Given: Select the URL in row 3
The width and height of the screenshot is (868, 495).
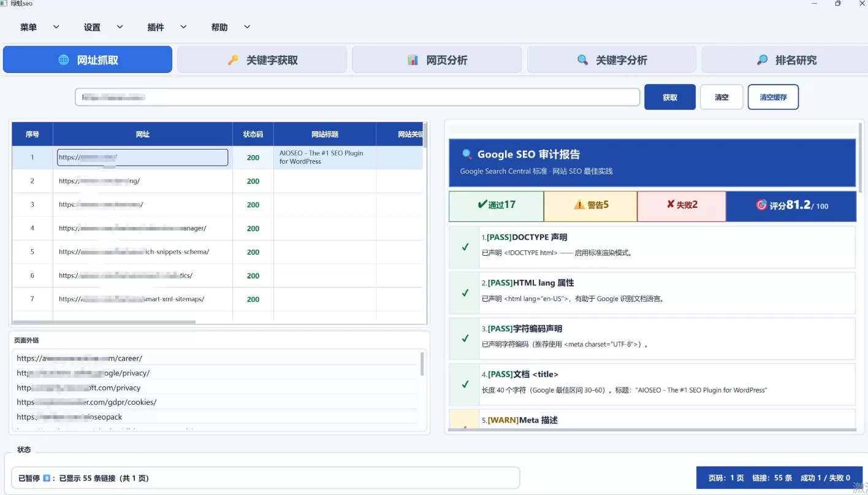Looking at the screenshot, I should pos(101,205).
